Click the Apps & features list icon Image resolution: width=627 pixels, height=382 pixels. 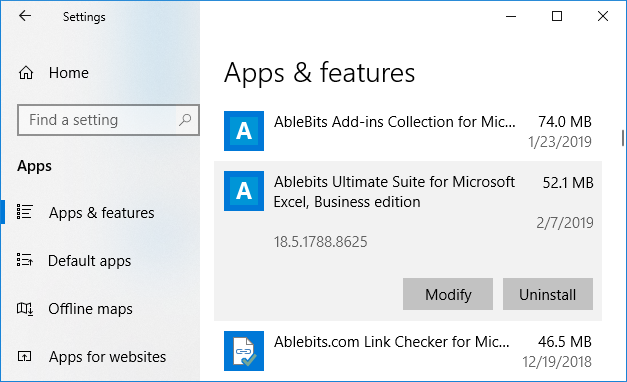(x=24, y=212)
